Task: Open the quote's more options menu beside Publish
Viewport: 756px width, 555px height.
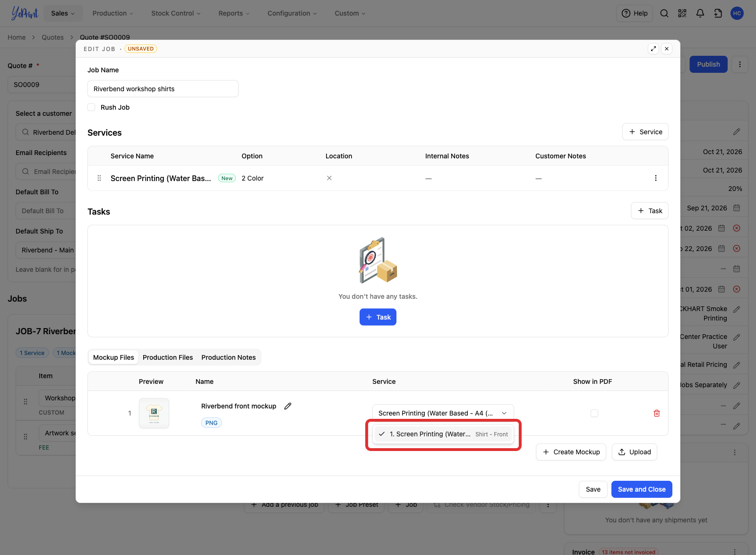Action: 740,64
